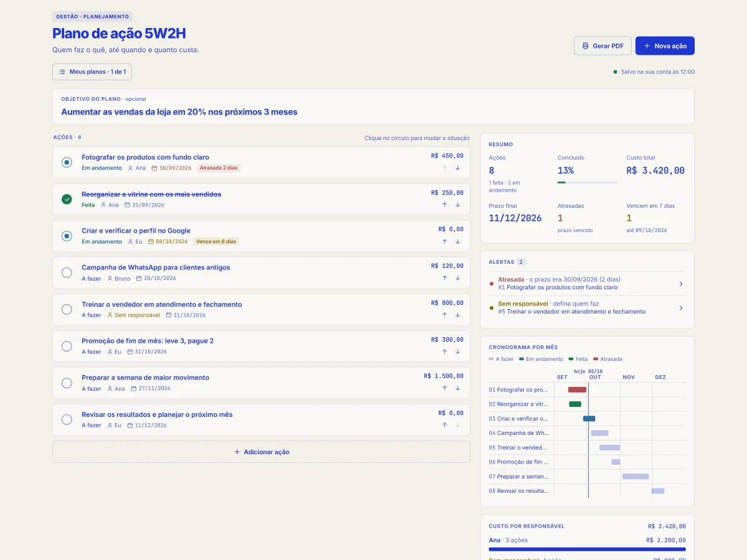747x560 pixels.
Task: Move 'Fotografar os produtos' action down
Action: click(458, 168)
